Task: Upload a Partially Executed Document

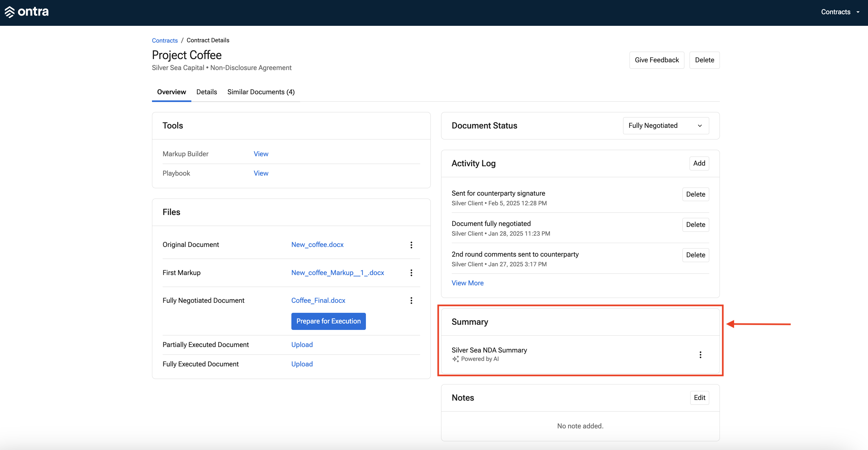Action: click(x=302, y=344)
